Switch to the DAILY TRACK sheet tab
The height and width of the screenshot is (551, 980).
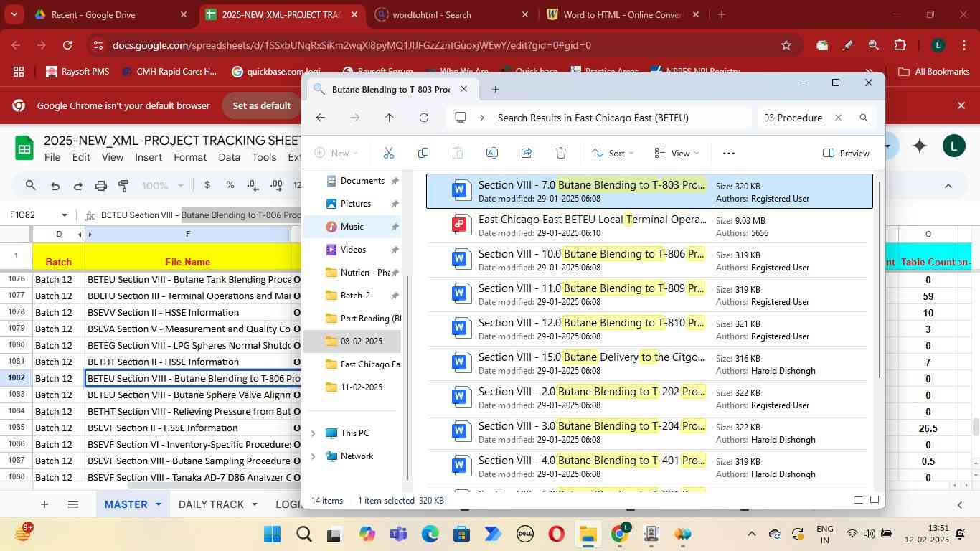[211, 504]
